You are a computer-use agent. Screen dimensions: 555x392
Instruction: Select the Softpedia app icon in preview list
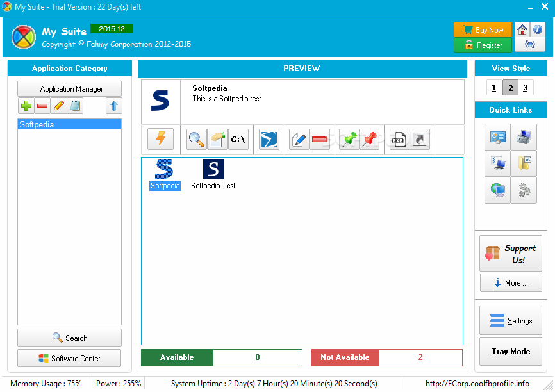(165, 174)
